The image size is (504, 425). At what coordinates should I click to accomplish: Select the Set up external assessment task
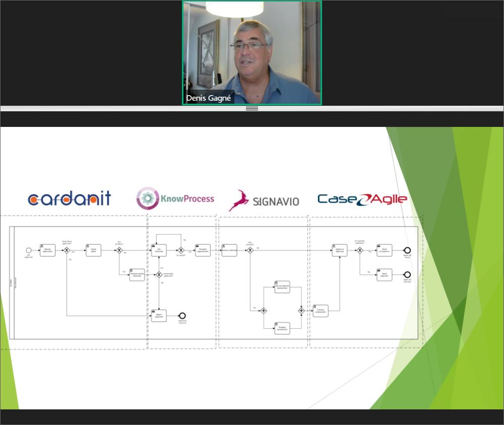[282, 287]
